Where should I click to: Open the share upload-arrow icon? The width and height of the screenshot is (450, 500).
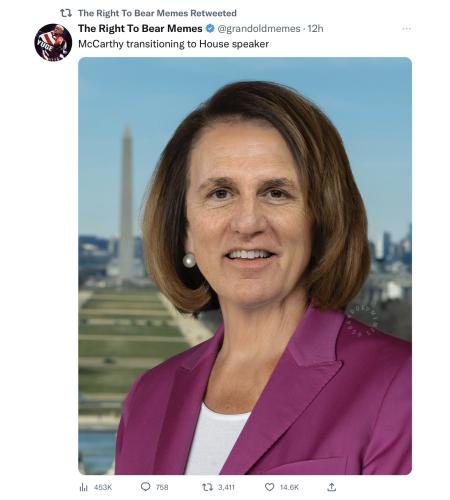pos(331,487)
